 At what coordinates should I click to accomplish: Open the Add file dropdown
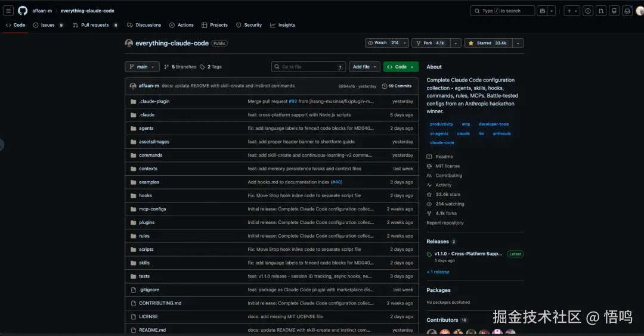pos(365,67)
